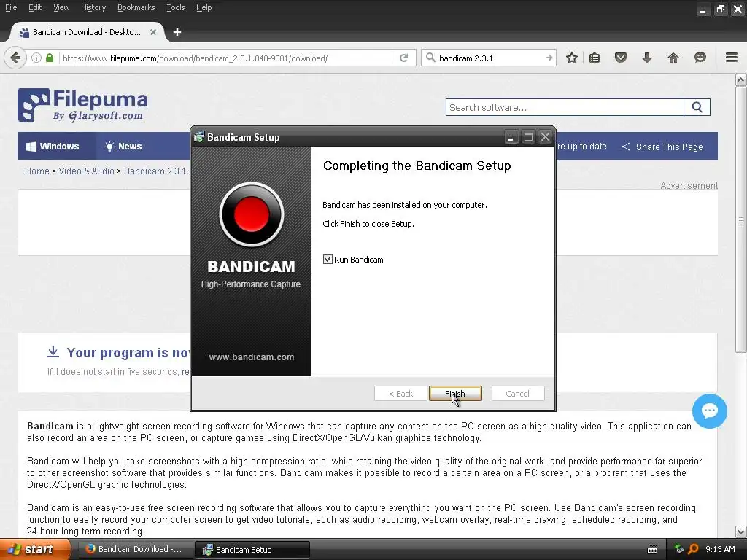
Task: Click the Bandicam Setup title bar icon
Action: coord(198,136)
